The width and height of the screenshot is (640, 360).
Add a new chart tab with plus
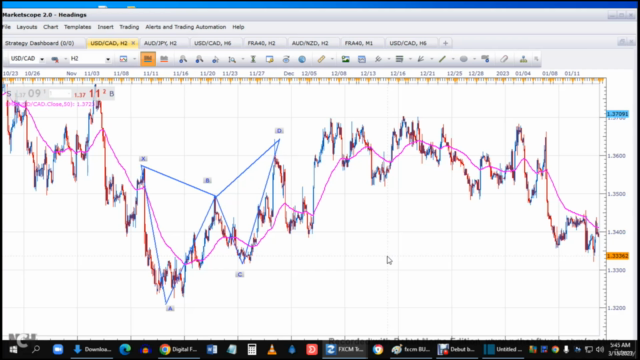click(445, 43)
